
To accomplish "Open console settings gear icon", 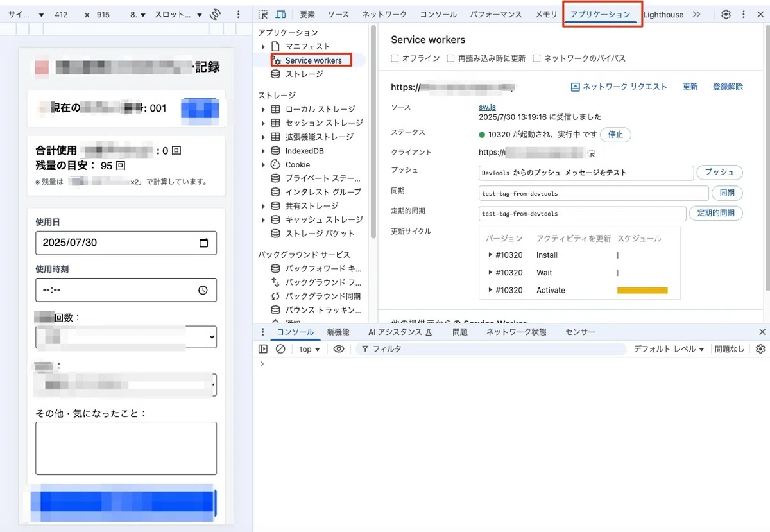I will point(760,349).
